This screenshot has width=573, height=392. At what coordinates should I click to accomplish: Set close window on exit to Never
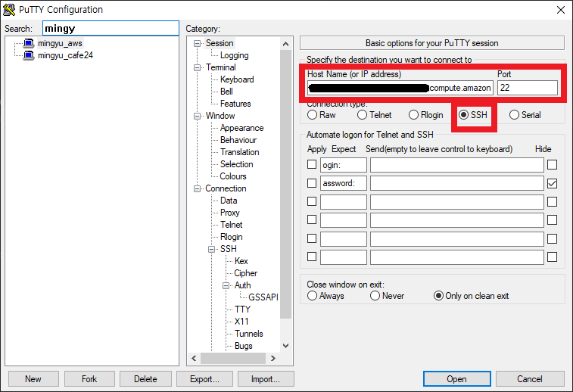(375, 296)
